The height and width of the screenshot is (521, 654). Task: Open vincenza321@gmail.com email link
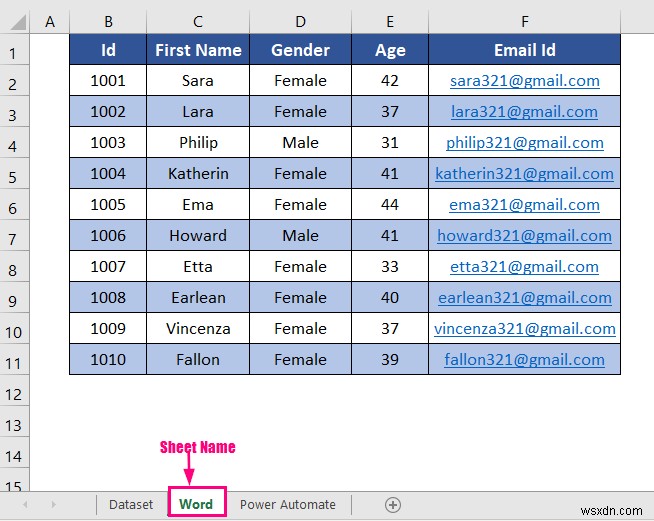[524, 329]
